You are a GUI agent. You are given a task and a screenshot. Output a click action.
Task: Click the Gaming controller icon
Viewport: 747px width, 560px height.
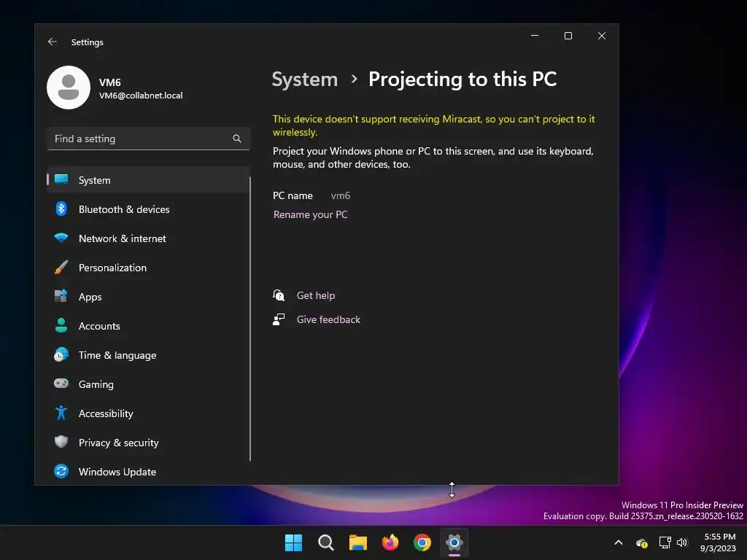click(61, 384)
